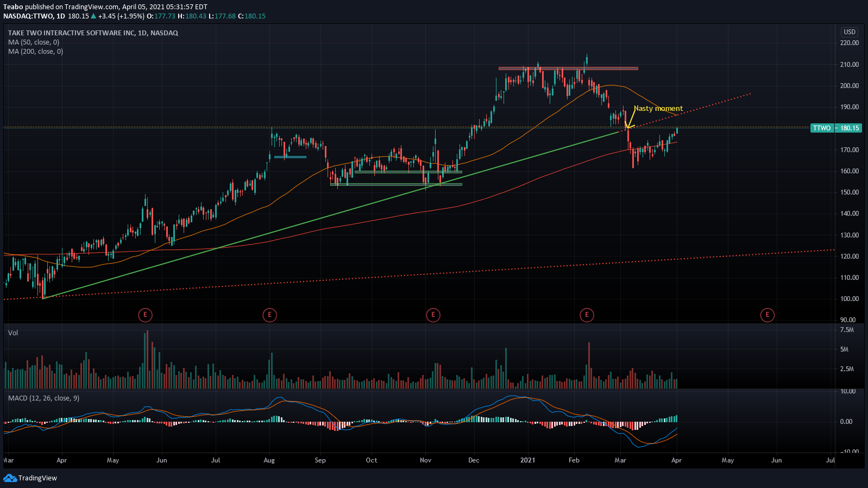Click the Apr label at right of time axis

(676, 460)
